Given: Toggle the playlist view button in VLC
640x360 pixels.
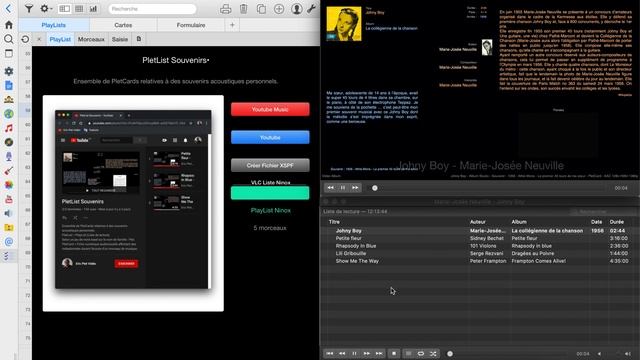Looking at the screenshot, I should [408, 353].
